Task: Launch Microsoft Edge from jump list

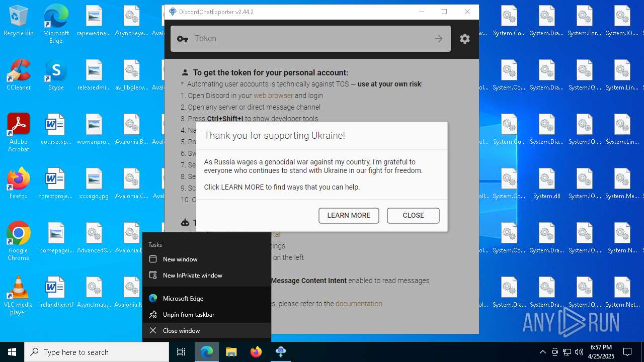Action: (207, 299)
